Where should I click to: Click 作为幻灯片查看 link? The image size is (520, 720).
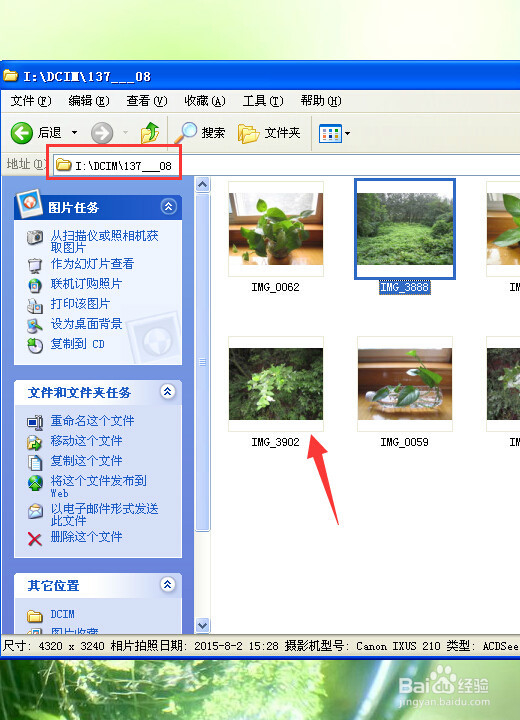coord(92,264)
